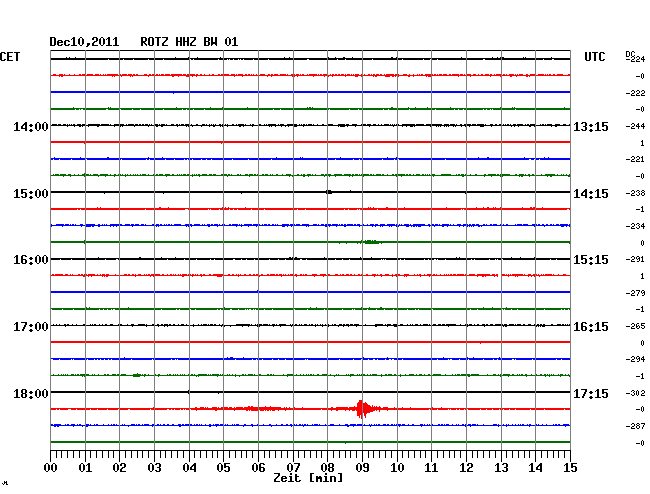The width and height of the screenshot is (650, 494).
Task: Click the DC offset value -234
Action: tap(635, 226)
